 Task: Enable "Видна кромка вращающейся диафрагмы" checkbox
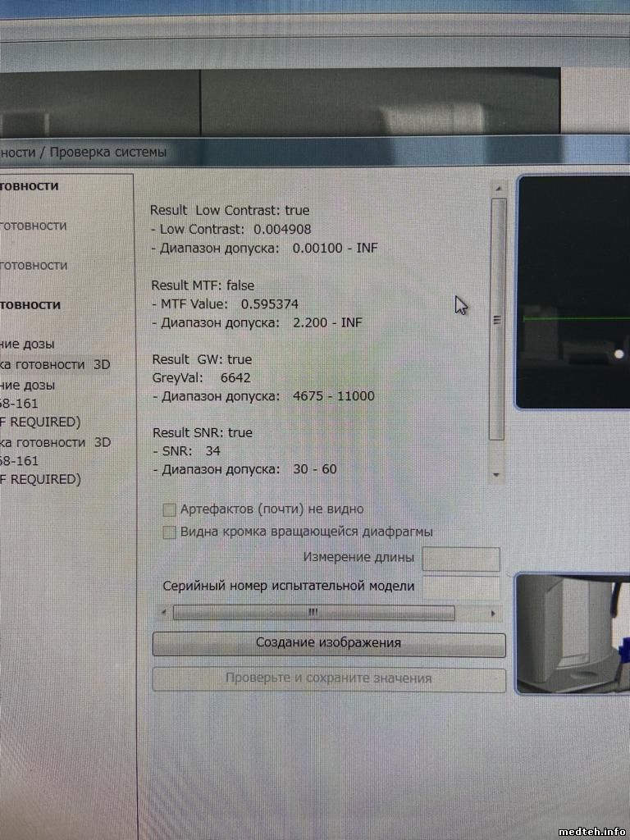(x=170, y=532)
